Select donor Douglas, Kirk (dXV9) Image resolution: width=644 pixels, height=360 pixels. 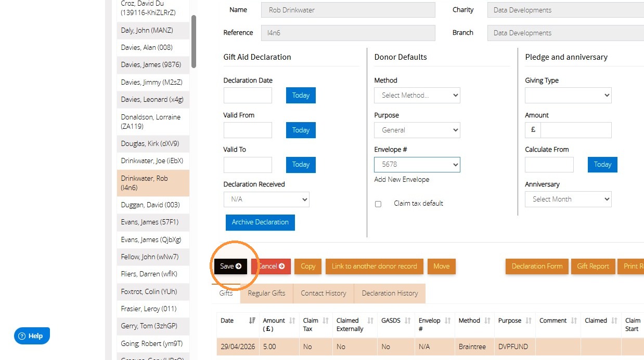tap(153, 143)
